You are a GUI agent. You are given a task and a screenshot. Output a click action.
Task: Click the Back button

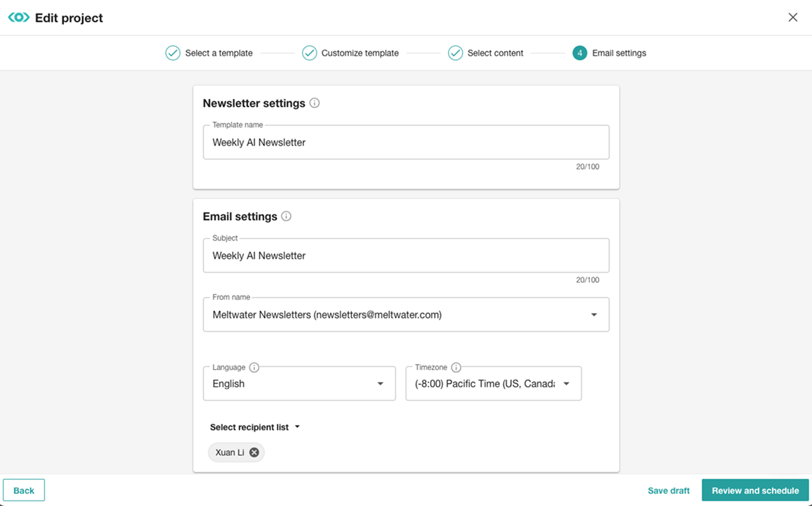(23, 490)
